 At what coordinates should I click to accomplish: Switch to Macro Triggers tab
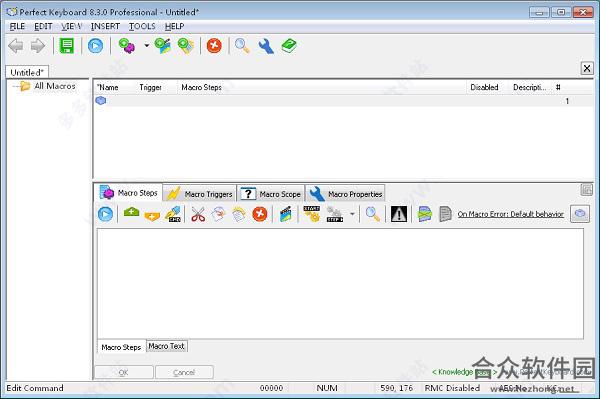(x=200, y=194)
